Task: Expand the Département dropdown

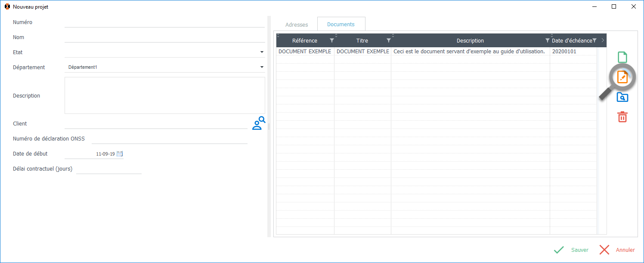Action: (261, 67)
